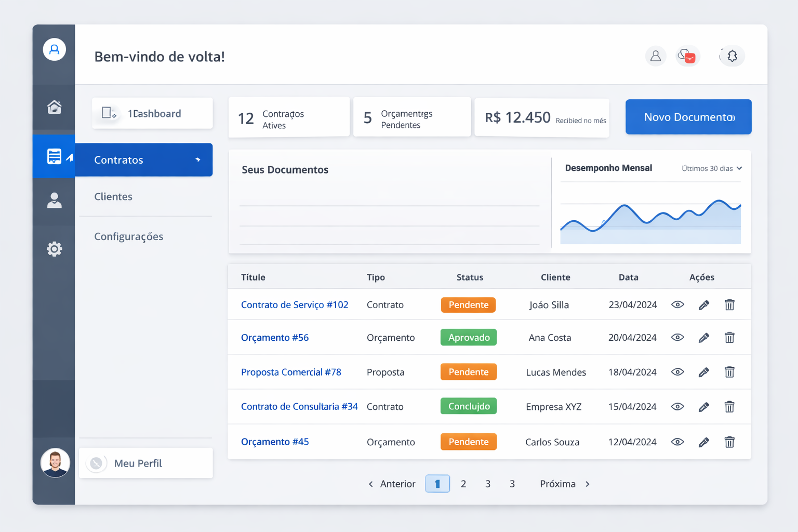Expand the Contratos menu chevron
Screen dimensions: 798x532
point(199,160)
